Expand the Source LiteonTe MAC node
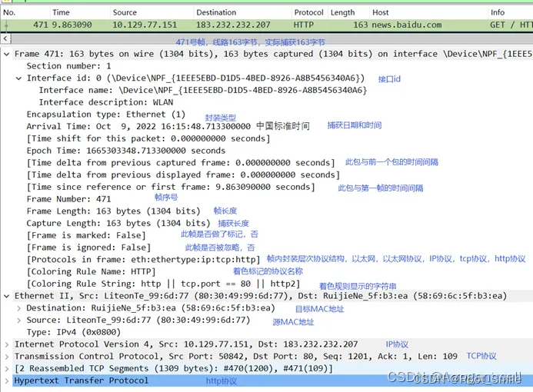Viewport: 533px width, 392px height. tap(19, 320)
